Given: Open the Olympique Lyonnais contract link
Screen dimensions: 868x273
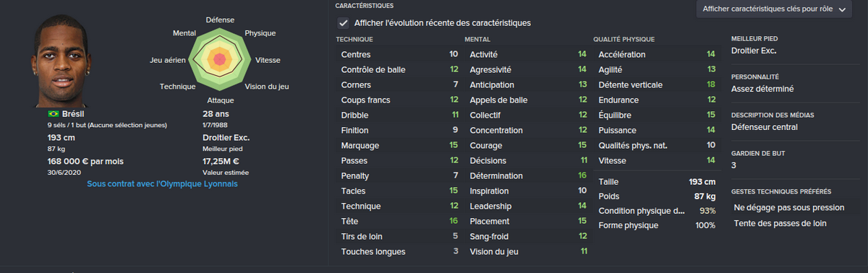Looking at the screenshot, I should 162,184.
